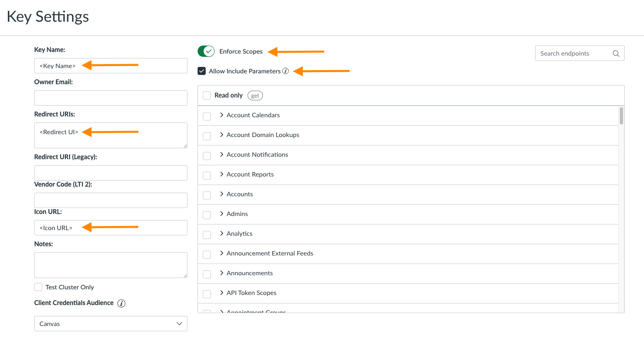This screenshot has height=351, width=644.
Task: Focus the Key Name input field
Action: [111, 66]
